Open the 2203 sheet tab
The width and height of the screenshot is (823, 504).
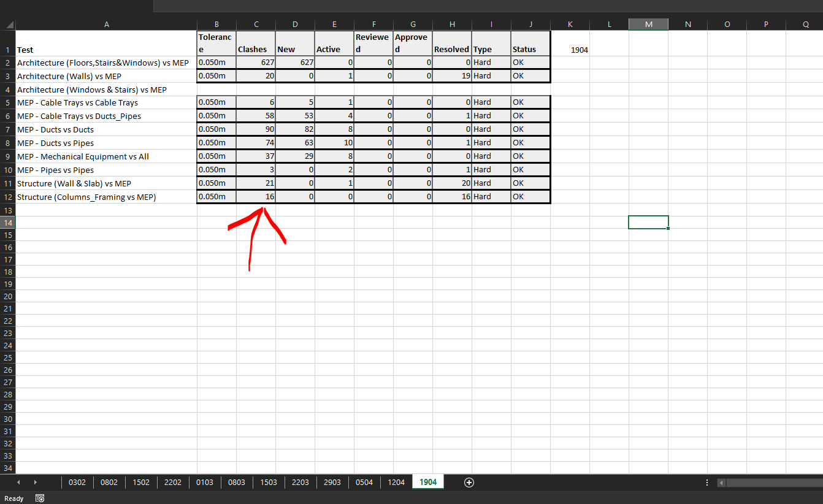point(300,483)
